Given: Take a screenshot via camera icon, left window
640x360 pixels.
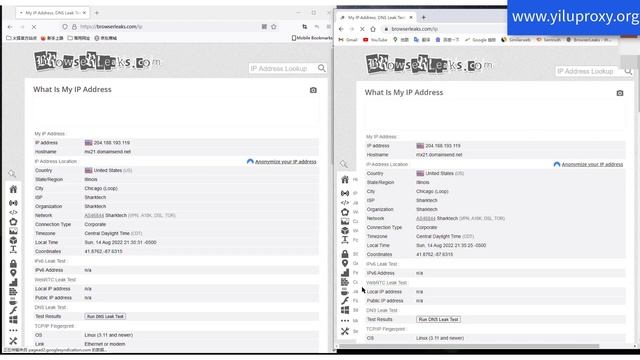Looking at the screenshot, I should [313, 90].
